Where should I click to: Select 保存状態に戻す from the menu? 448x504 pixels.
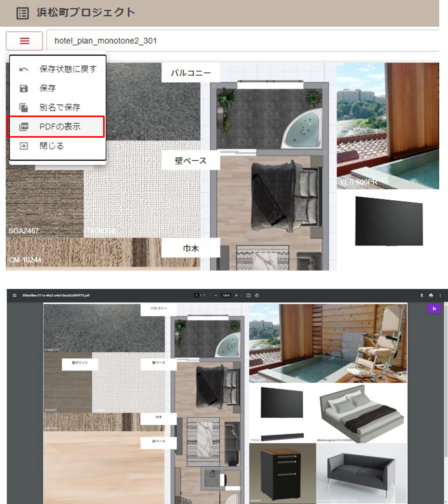(57, 69)
